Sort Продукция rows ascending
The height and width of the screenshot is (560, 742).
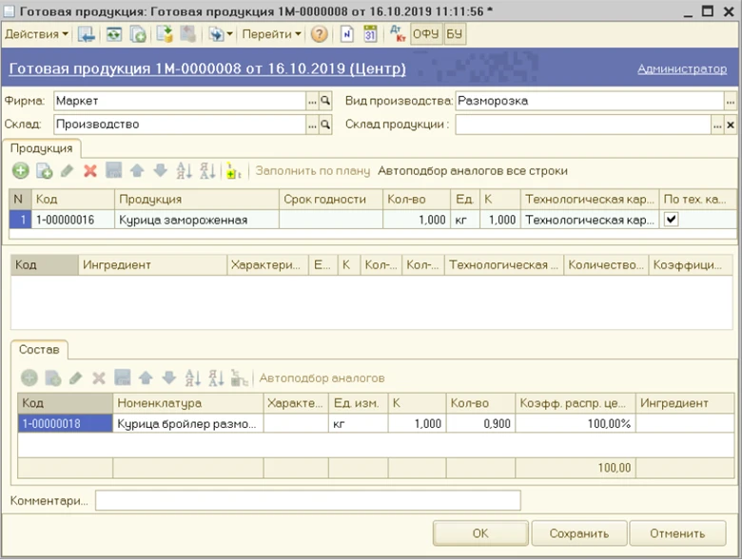click(184, 171)
